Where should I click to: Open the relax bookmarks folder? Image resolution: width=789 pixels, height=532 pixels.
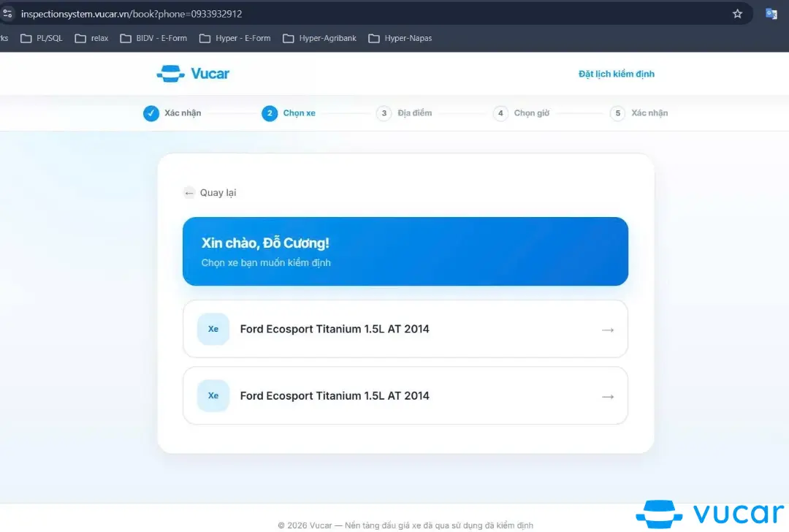pyautogui.click(x=91, y=38)
